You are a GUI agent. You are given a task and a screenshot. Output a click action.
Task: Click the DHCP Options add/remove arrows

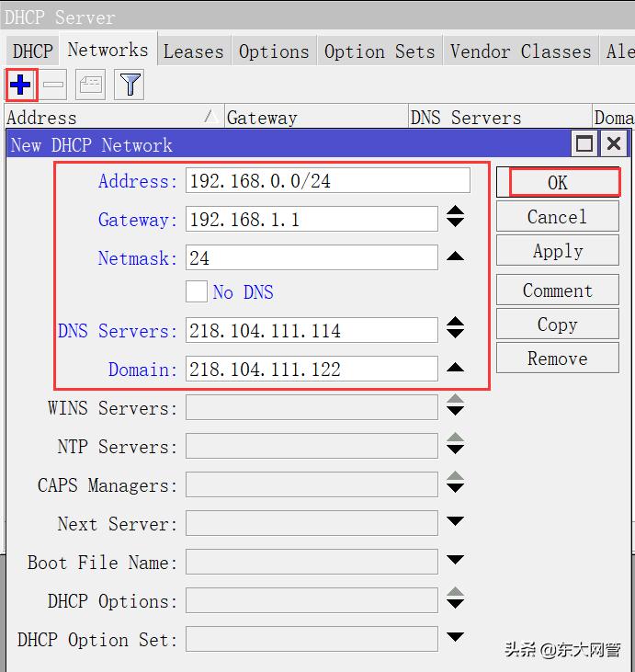[455, 598]
